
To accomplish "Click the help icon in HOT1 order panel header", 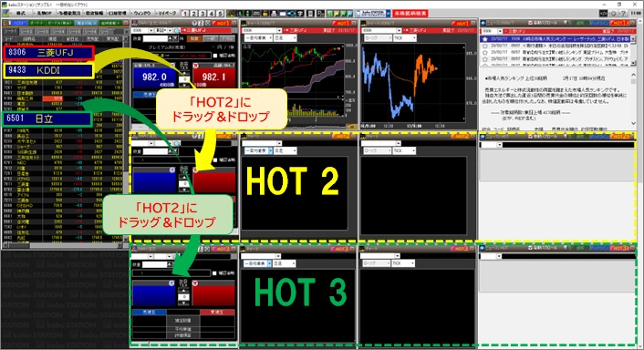I will [195, 23].
